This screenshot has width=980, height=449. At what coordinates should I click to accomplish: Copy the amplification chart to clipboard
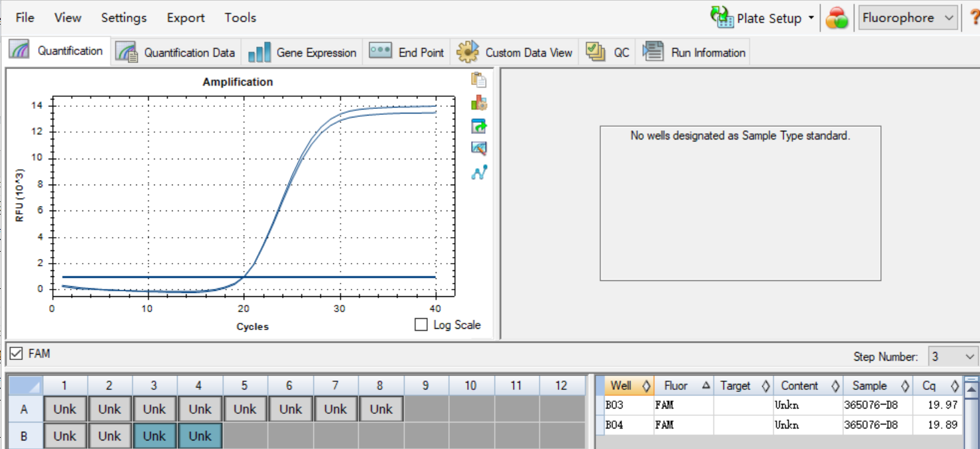478,80
